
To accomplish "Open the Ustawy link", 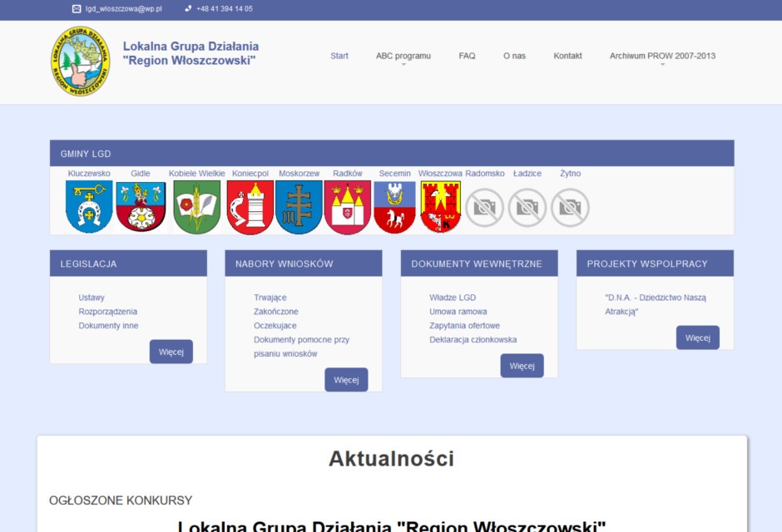I will click(x=92, y=298).
